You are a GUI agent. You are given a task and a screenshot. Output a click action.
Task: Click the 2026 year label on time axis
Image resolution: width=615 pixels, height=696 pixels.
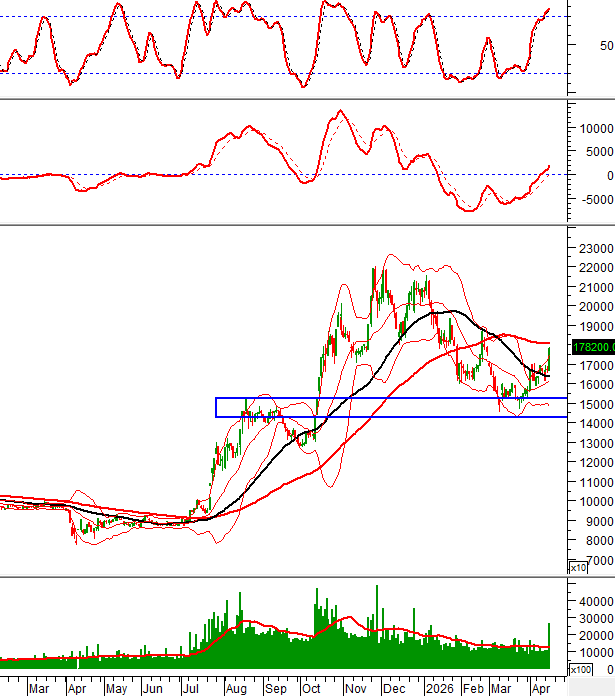click(x=439, y=689)
